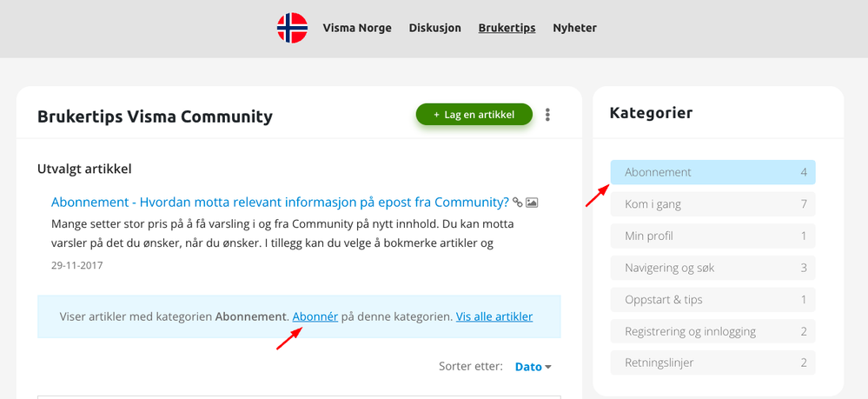Click the Kategorier panel heading
This screenshot has height=399, width=868.
pos(651,113)
